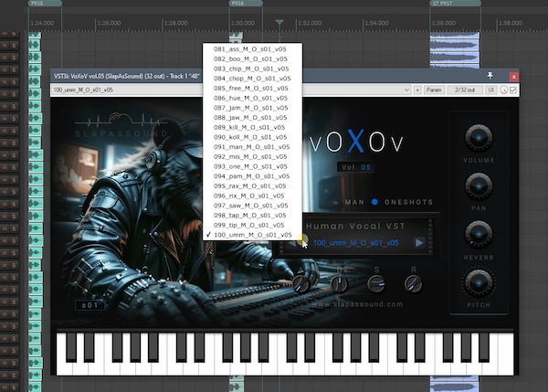Pick the 092_mis_M_O_s01_v05 entry
The image size is (548, 392).
[x=252, y=157]
